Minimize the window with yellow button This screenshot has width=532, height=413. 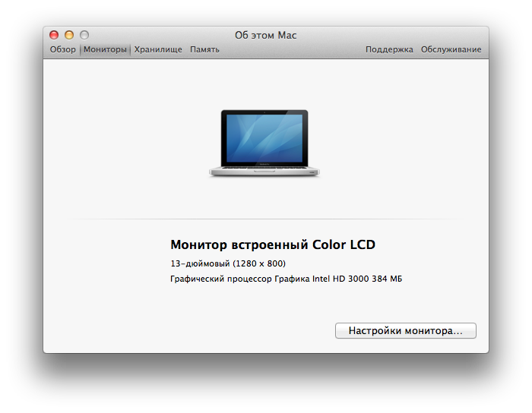coord(69,35)
